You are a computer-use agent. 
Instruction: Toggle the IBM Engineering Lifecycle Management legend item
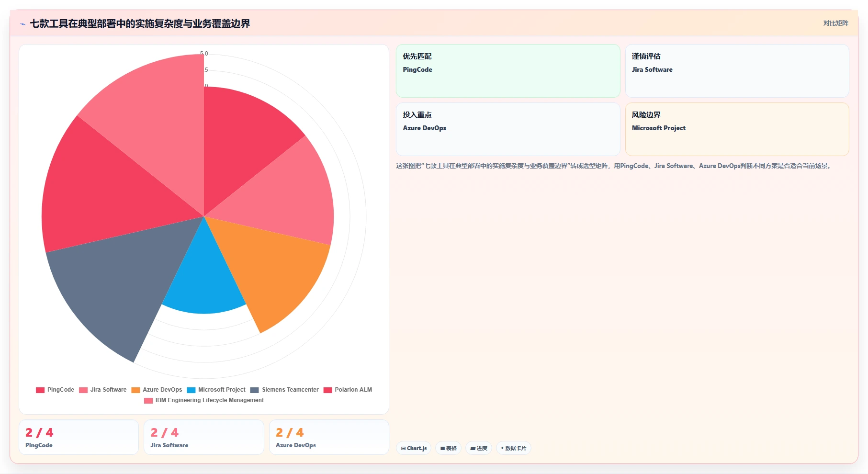tap(204, 400)
